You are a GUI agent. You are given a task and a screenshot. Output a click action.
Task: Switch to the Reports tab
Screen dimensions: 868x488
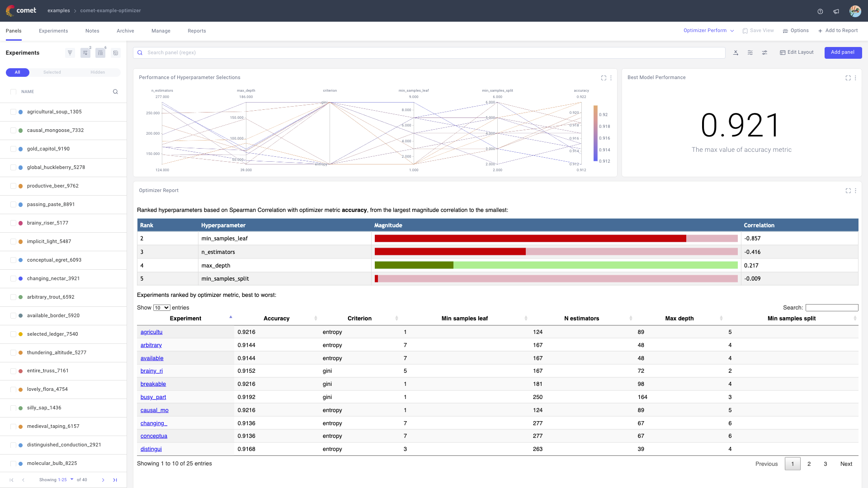(x=197, y=31)
